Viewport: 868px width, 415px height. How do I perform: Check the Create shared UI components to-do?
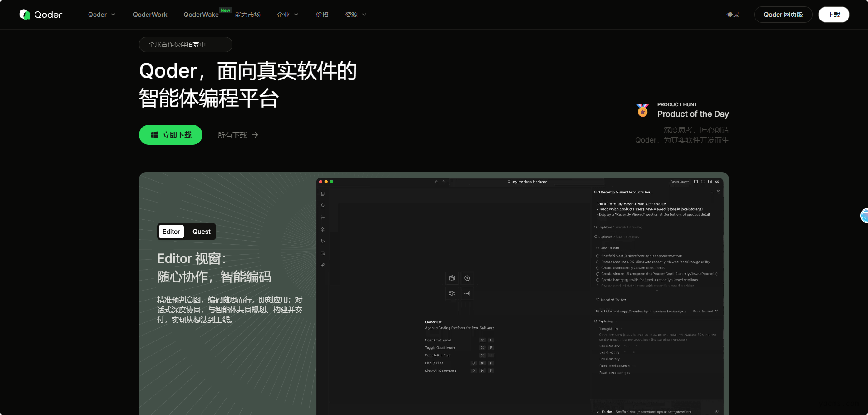coord(597,274)
